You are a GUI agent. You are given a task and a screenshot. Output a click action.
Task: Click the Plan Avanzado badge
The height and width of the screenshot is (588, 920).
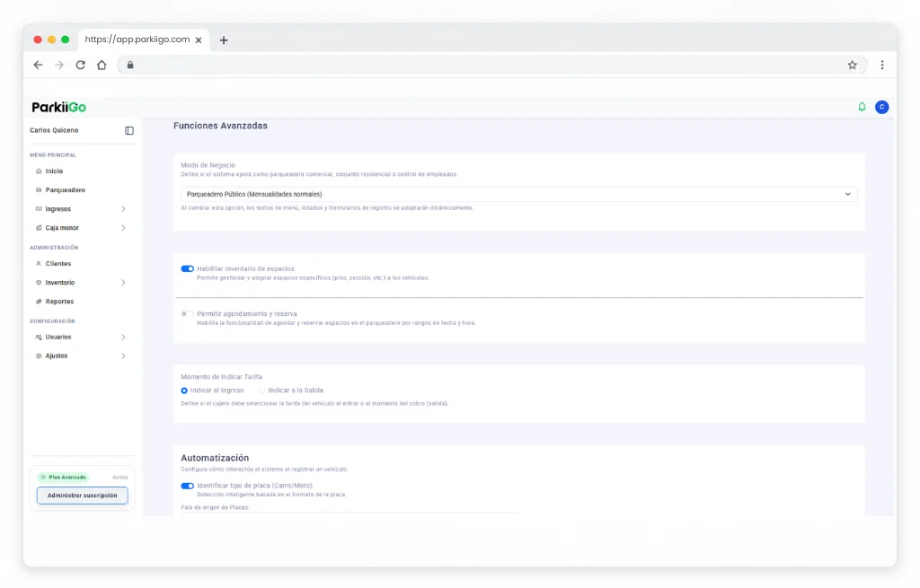(x=63, y=478)
